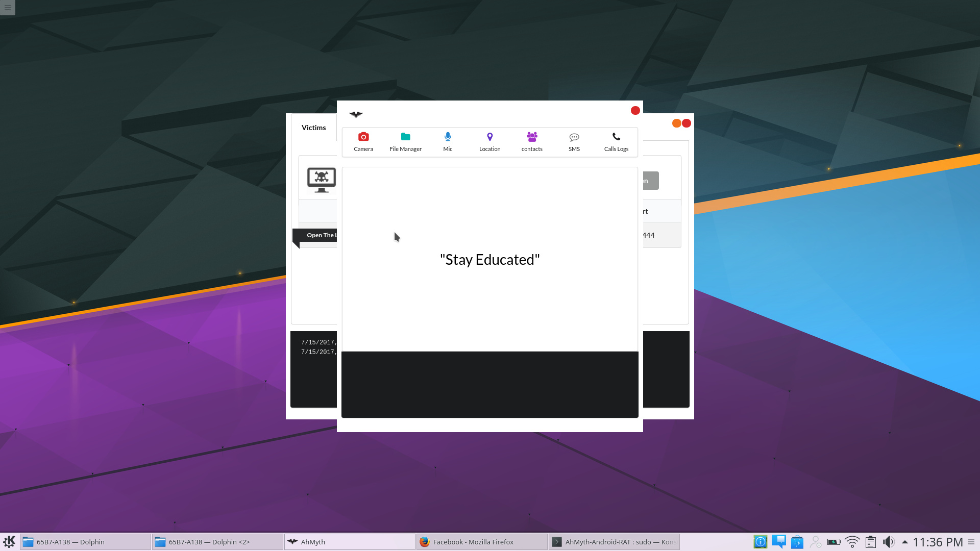Show the Calls Logs
The width and height of the screenshot is (980, 551).
(x=616, y=141)
